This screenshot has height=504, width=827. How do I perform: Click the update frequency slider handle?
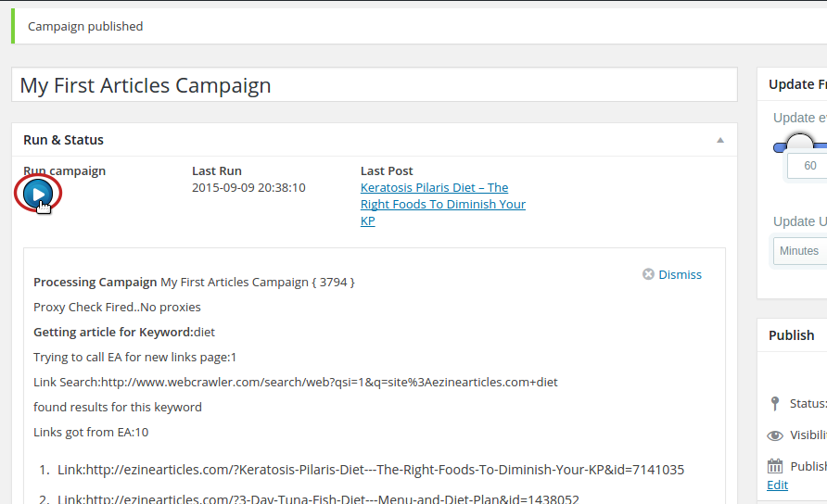pos(799,145)
